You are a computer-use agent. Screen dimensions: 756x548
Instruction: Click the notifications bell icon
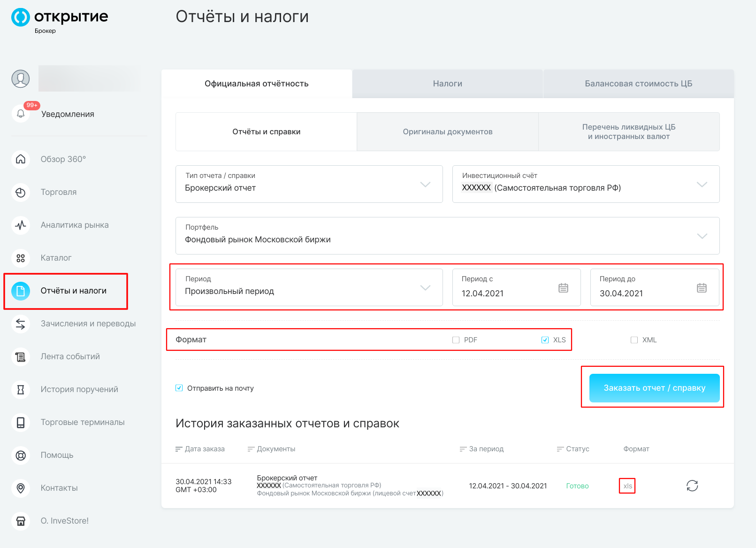pyautogui.click(x=21, y=114)
